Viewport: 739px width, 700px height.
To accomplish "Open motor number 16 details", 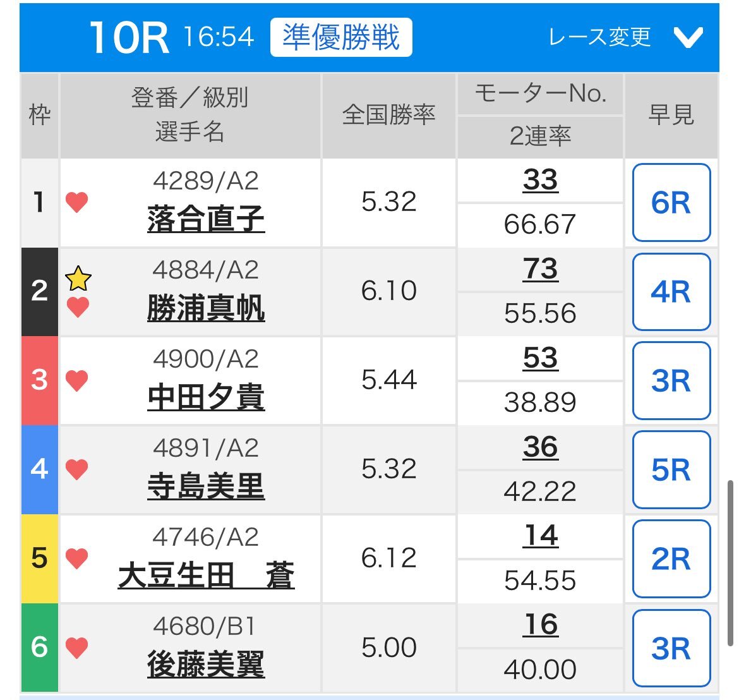I will click(x=541, y=625).
